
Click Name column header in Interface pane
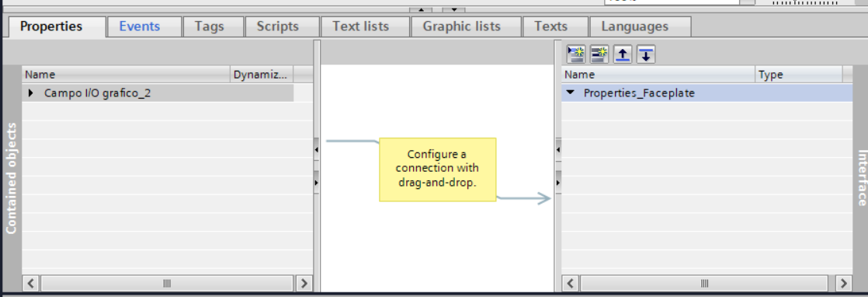coord(658,75)
